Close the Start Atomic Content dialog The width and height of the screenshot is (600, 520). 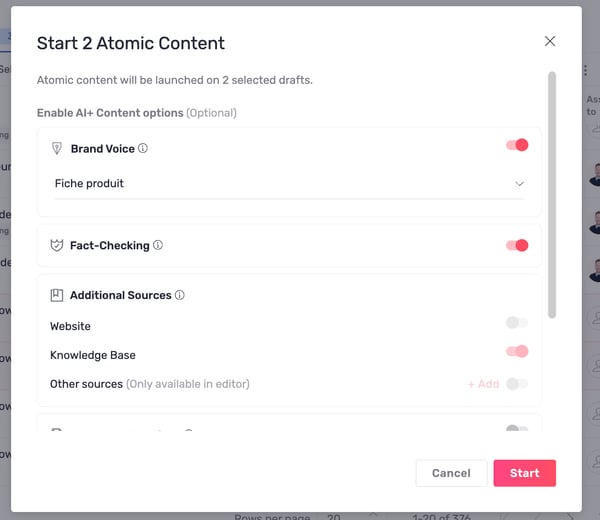point(549,42)
